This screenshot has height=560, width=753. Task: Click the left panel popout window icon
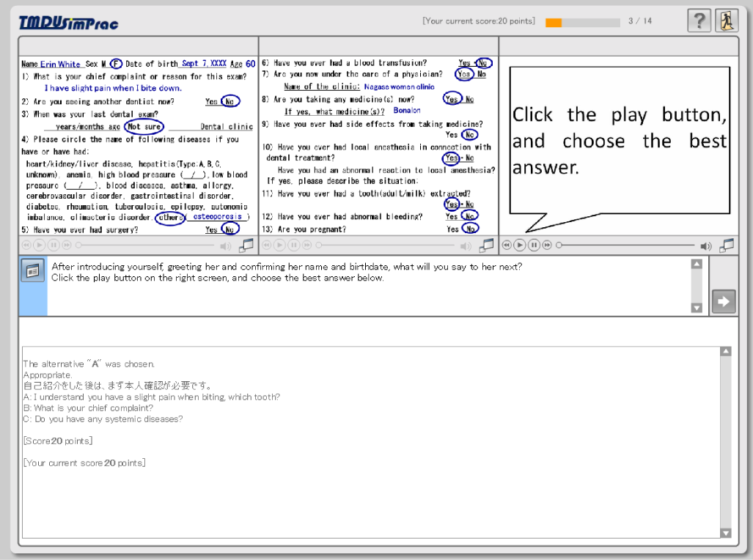coord(246,246)
